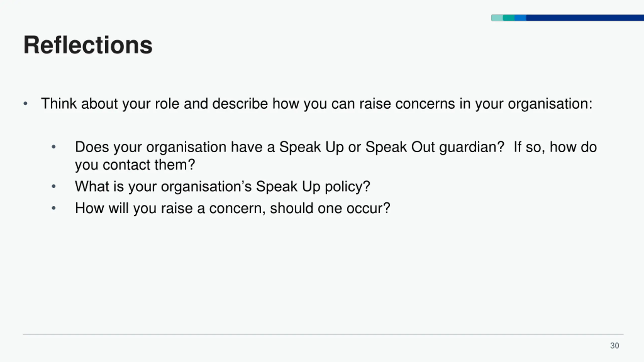
Task: Click the Reflections slide title
Action: click(88, 45)
